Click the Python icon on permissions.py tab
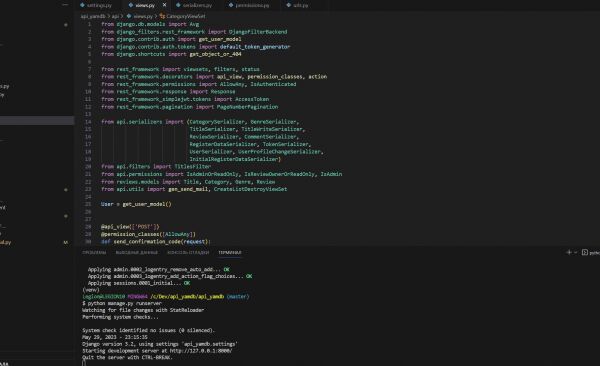 tap(231, 5)
